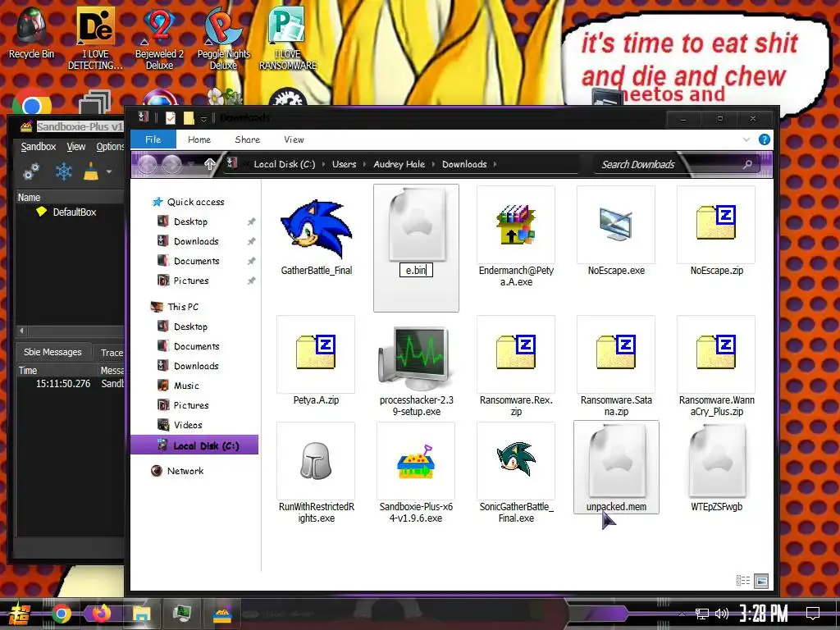Image resolution: width=840 pixels, height=630 pixels.
Task: Expand the Downloads breadcrumb arrow
Action: (495, 164)
